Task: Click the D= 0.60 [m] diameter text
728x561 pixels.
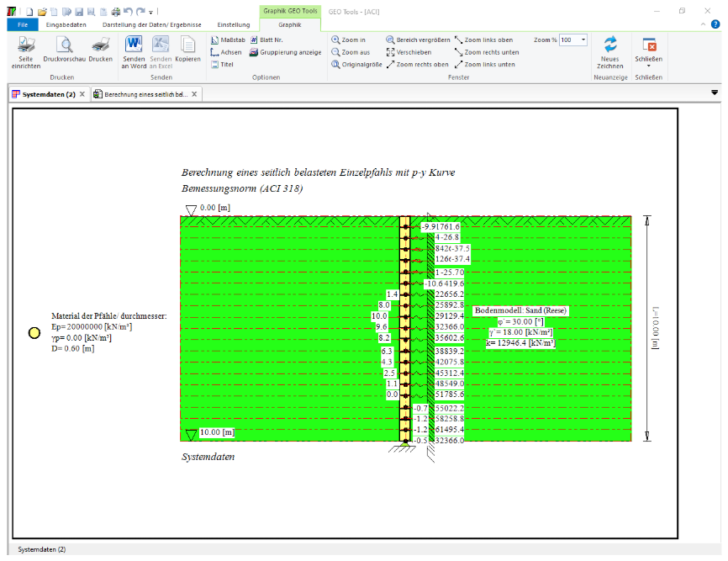Action: pyautogui.click(x=73, y=348)
